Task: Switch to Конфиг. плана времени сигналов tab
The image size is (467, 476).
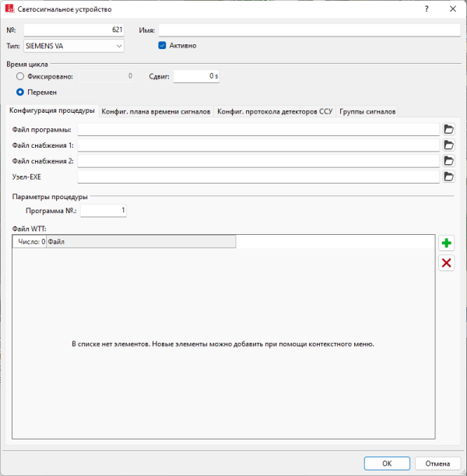Action: [156, 111]
